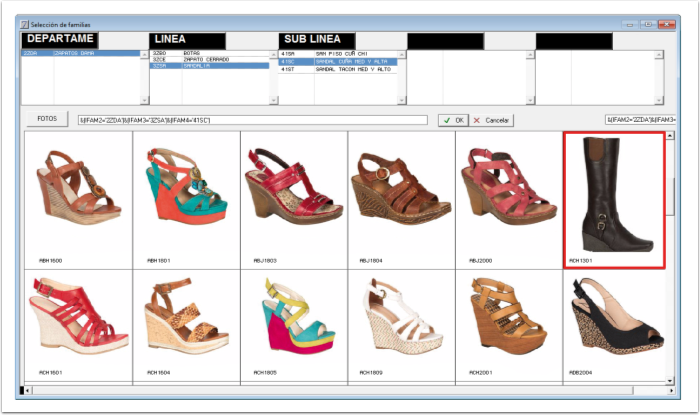Screen dimensions: 700x415
Task: Click the fourth family list scroll-up arrow
Action: point(530,54)
